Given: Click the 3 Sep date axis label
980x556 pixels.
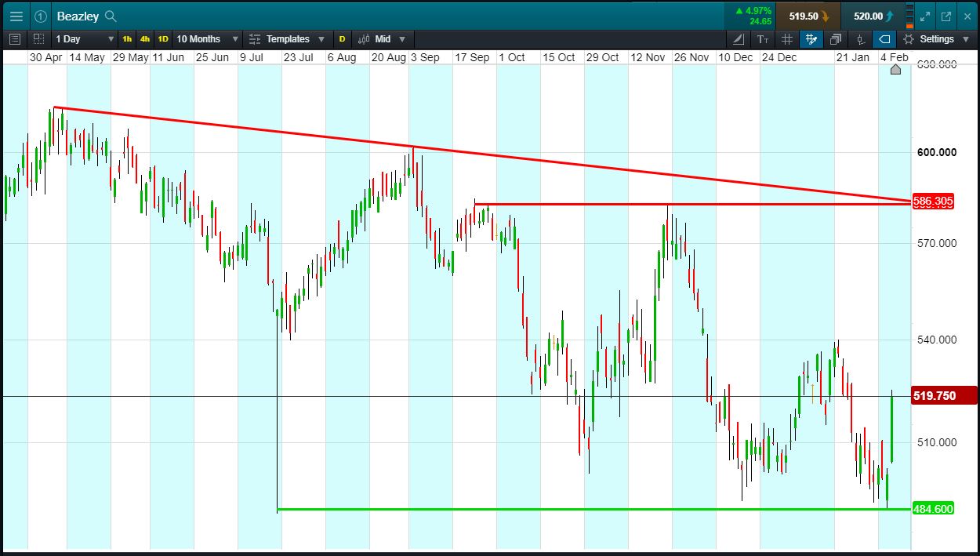Looking at the screenshot, I should click(x=425, y=57).
